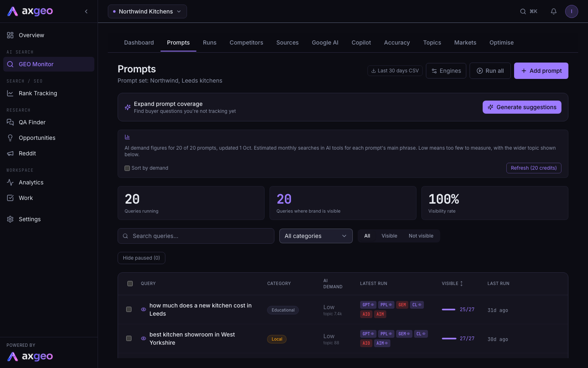
Task: Open the All categories dropdown
Action: point(316,236)
